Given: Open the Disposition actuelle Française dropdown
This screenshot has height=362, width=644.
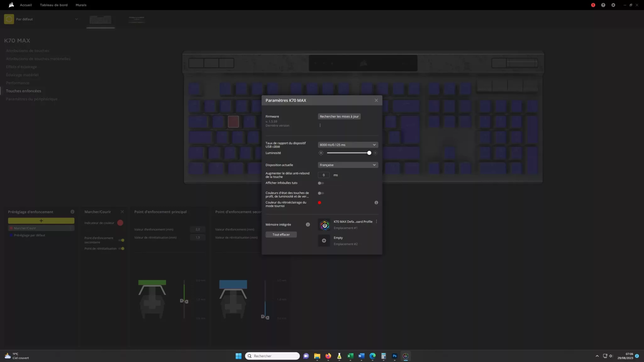Looking at the screenshot, I should (x=347, y=165).
